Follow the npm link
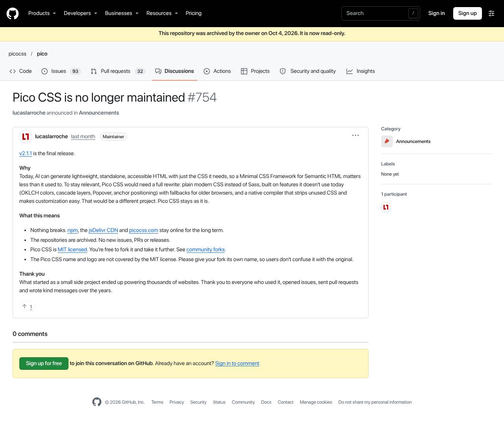The width and height of the screenshot is (504, 423). pos(72,230)
